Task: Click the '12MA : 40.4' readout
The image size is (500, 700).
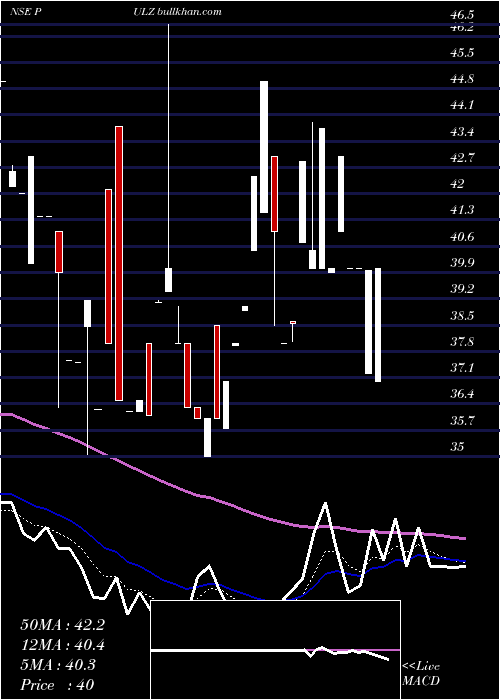Action: (x=62, y=645)
